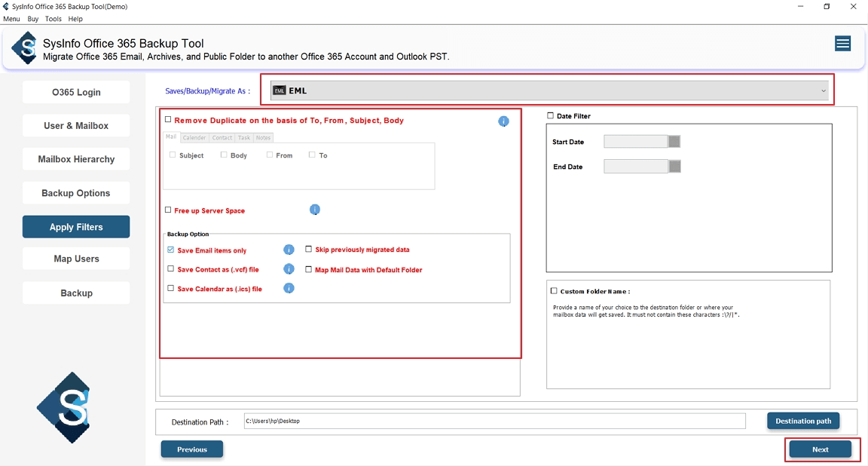This screenshot has width=868, height=466.
Task: Click info icon for Remove Duplicate option
Action: click(x=503, y=121)
